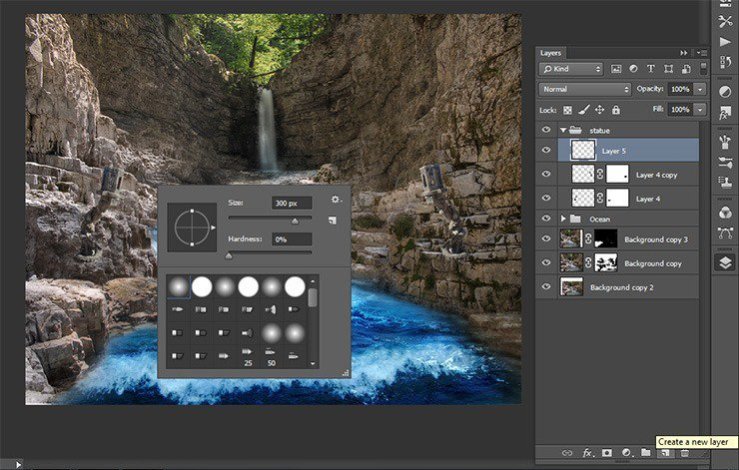Click the Delete layer trash icon

point(684,453)
